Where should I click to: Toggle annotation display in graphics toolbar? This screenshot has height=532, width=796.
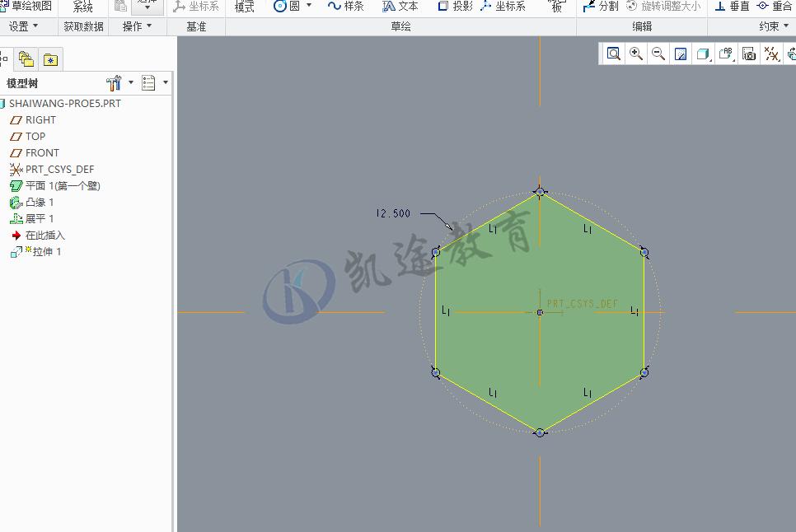tap(724, 54)
